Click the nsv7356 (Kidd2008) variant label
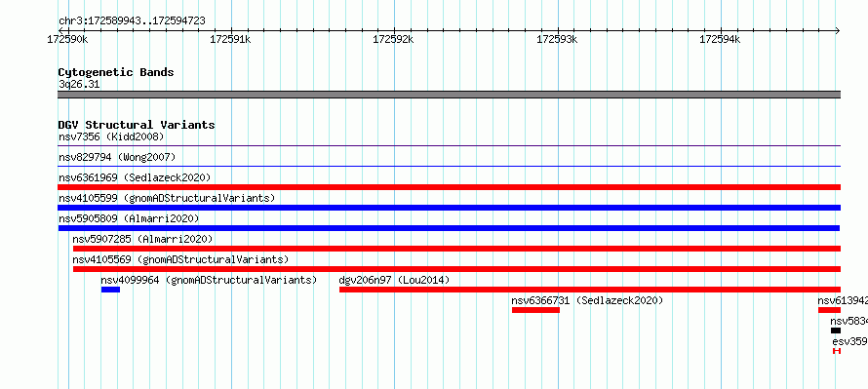Viewport: 868px width, 389px height. coord(111,136)
